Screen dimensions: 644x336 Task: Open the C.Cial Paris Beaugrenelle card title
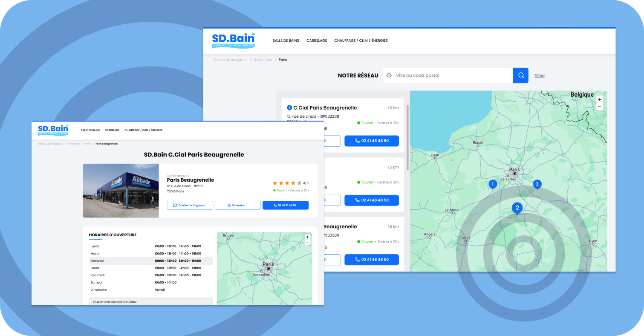tap(325, 108)
